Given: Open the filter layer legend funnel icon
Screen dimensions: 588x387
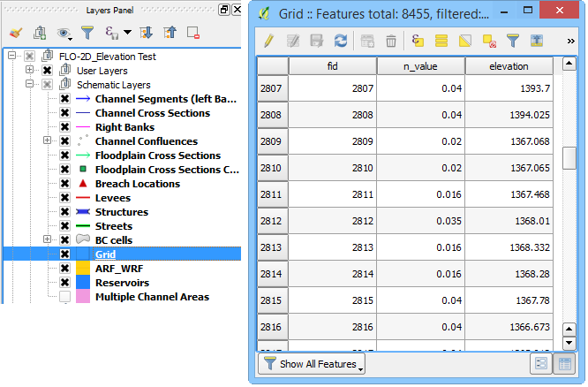Looking at the screenshot, I should pos(87,33).
